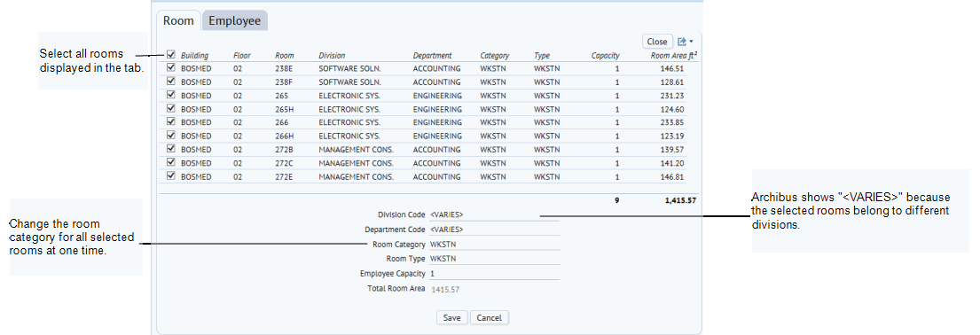
Task: Click the export icon beside Close
Action: [682, 42]
